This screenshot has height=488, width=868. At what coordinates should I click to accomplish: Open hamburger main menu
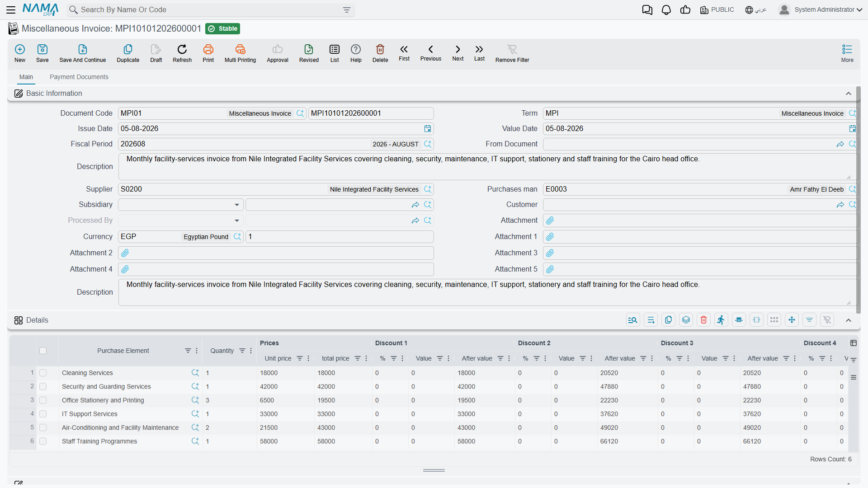pos(11,10)
